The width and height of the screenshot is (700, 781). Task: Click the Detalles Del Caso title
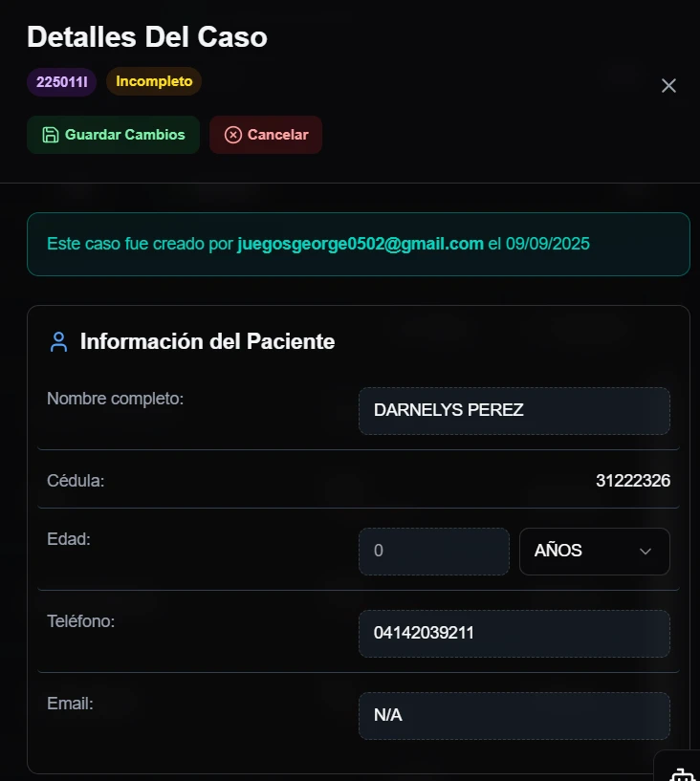coord(147,37)
